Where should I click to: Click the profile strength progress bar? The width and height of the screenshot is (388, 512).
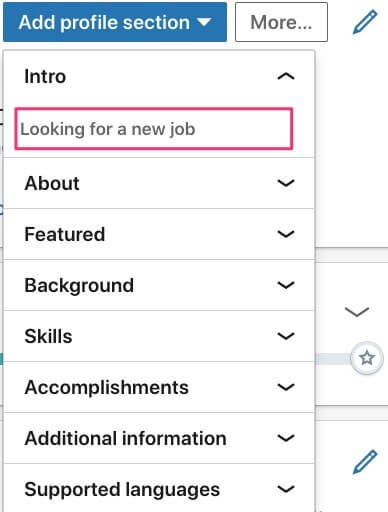[x=333, y=359]
